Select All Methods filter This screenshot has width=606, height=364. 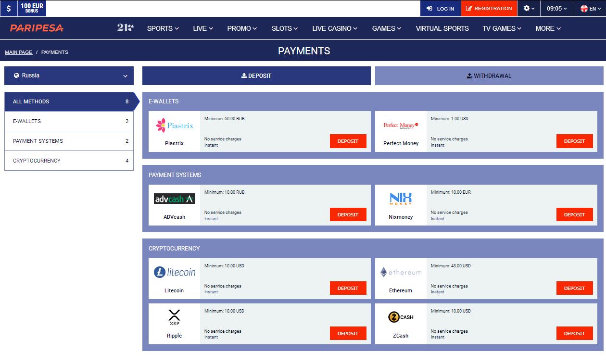(x=69, y=101)
